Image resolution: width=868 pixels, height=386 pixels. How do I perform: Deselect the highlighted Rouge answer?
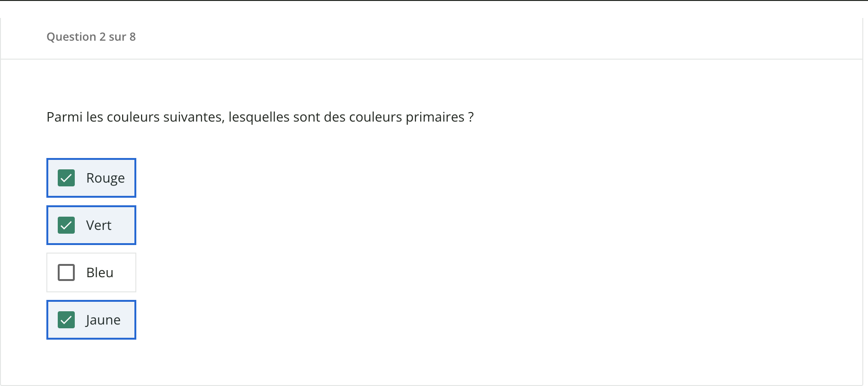coord(91,178)
